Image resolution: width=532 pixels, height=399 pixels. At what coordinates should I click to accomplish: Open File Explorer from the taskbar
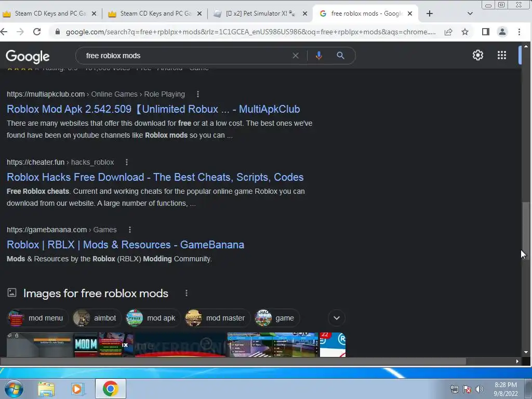(x=46, y=389)
